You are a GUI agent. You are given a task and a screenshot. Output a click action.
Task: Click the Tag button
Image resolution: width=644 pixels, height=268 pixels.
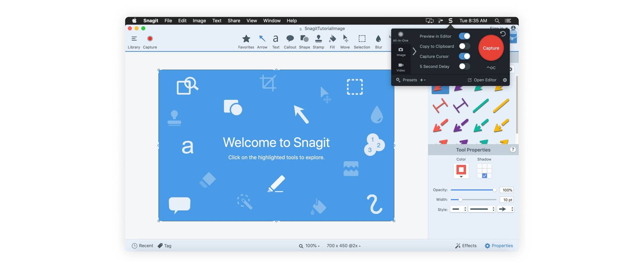point(164,246)
